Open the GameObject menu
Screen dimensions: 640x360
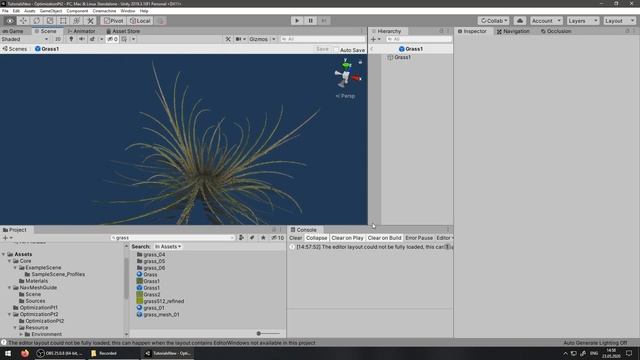[51, 11]
